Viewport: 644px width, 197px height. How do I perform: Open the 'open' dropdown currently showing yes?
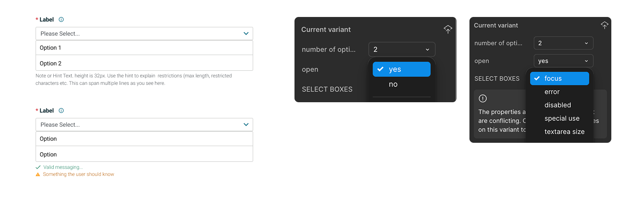[563, 61]
